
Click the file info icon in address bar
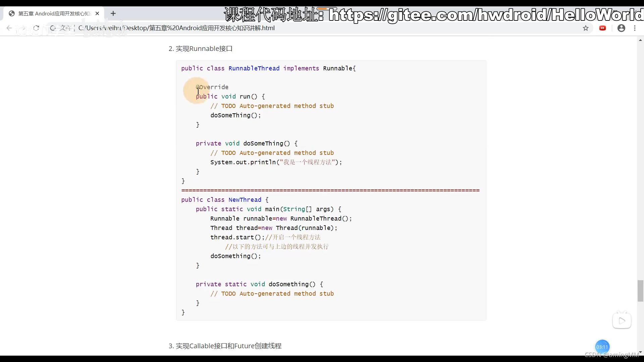click(x=53, y=28)
